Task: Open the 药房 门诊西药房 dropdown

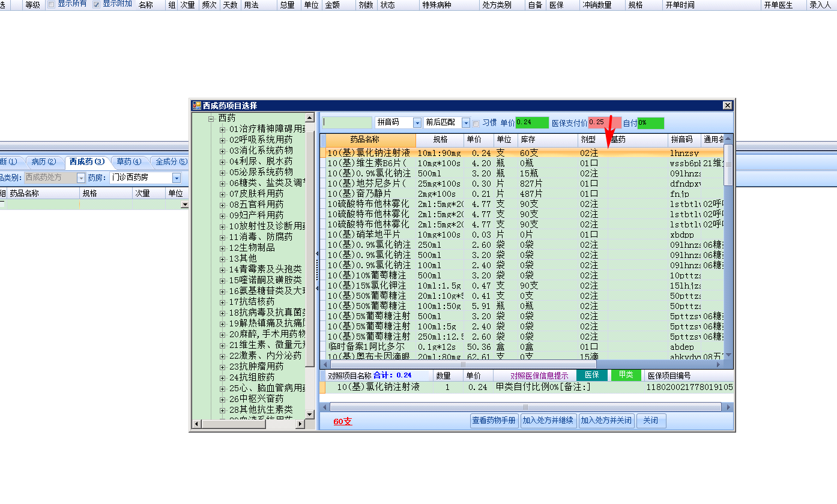Action: click(x=177, y=178)
